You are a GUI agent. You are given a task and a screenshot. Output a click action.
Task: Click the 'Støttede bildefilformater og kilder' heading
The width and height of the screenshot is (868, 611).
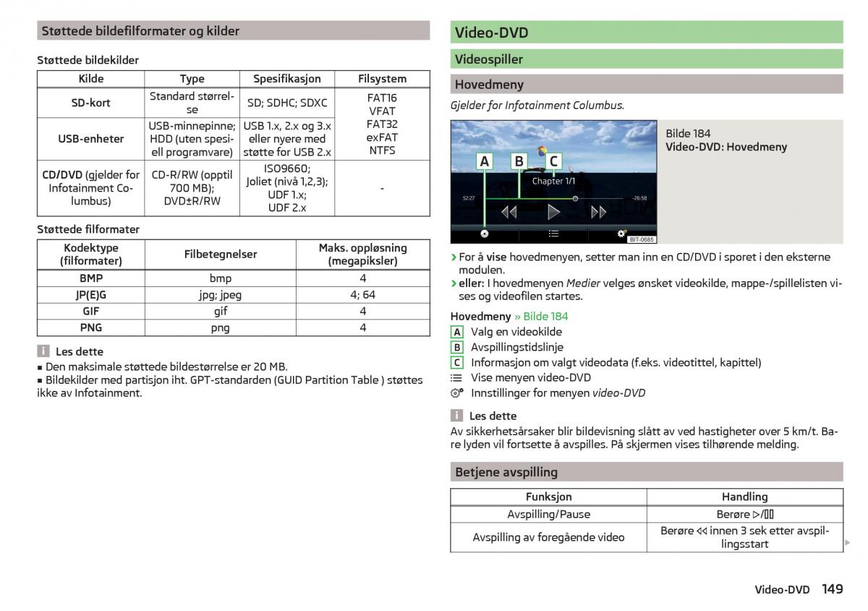point(233,30)
